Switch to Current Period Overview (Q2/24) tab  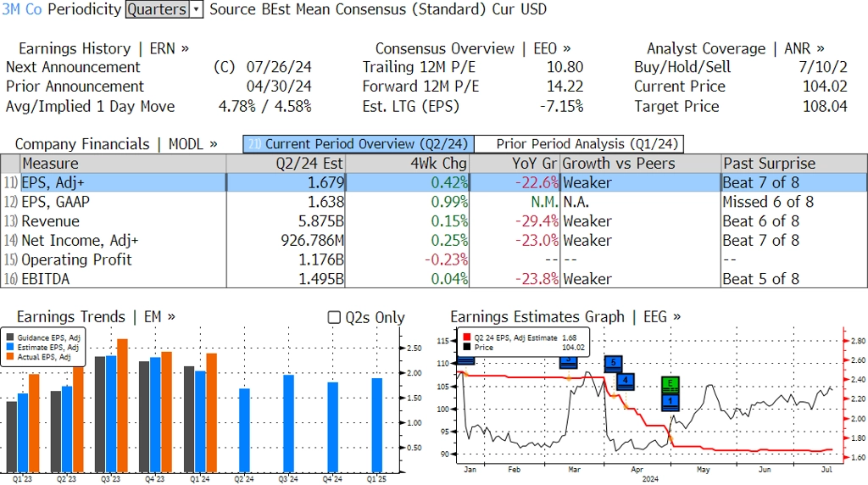pyautogui.click(x=359, y=144)
